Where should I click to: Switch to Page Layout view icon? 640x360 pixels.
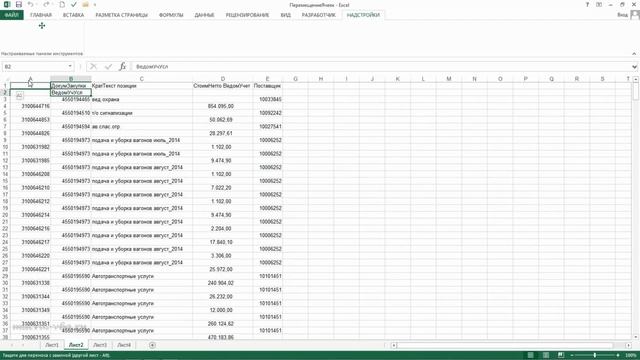click(546, 355)
